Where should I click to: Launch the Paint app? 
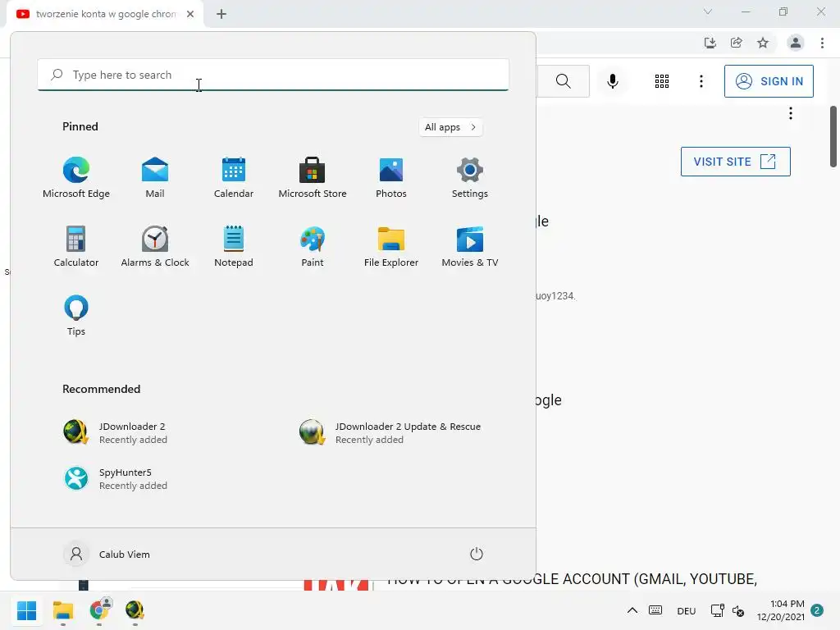point(313,247)
